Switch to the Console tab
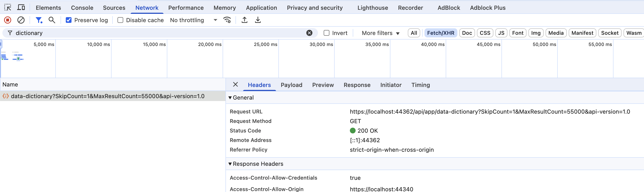The height and width of the screenshot is (192, 644). click(x=82, y=8)
